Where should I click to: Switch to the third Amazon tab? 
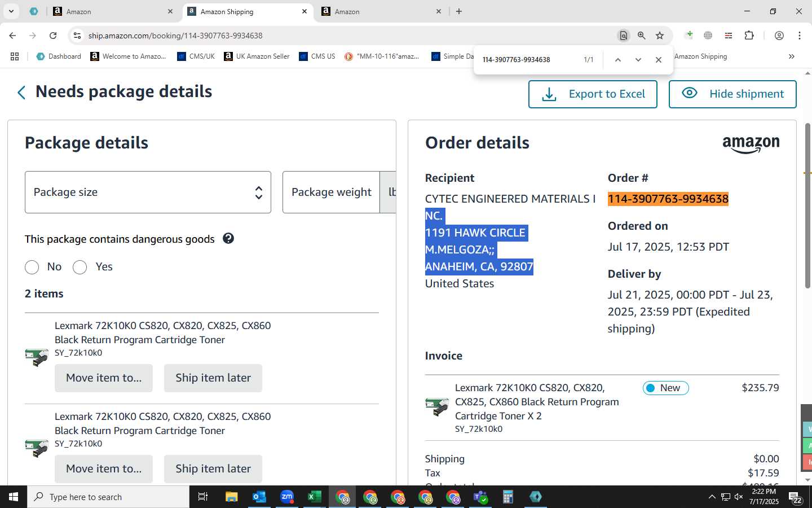coord(381,11)
